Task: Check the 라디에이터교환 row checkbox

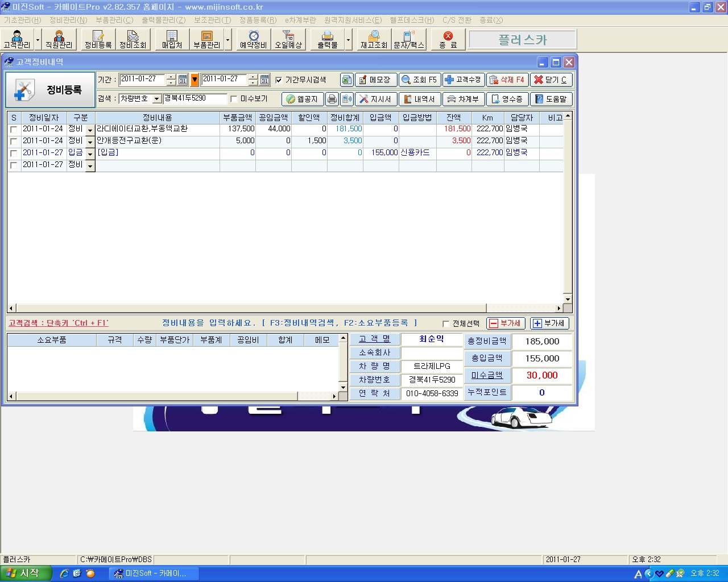Action: 14,130
